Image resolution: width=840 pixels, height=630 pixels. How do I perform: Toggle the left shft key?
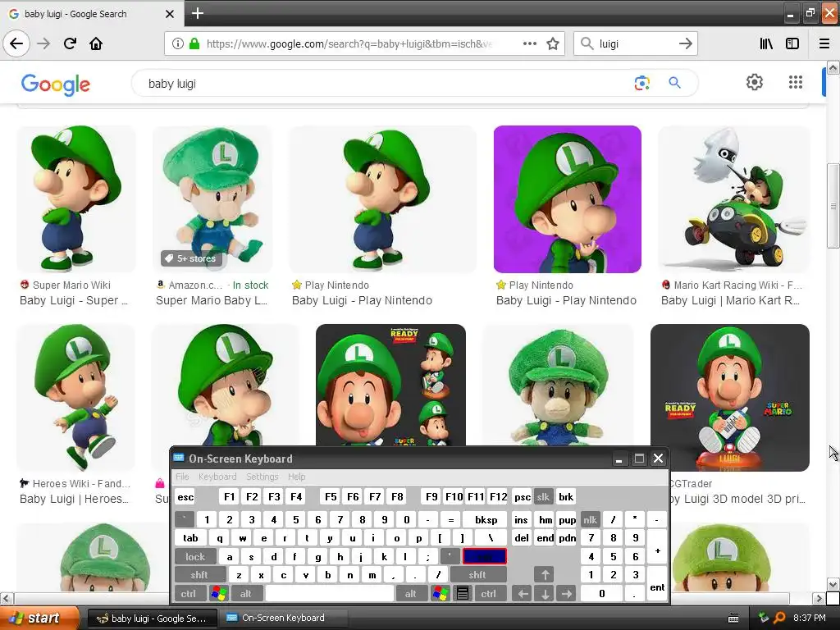[x=199, y=574]
